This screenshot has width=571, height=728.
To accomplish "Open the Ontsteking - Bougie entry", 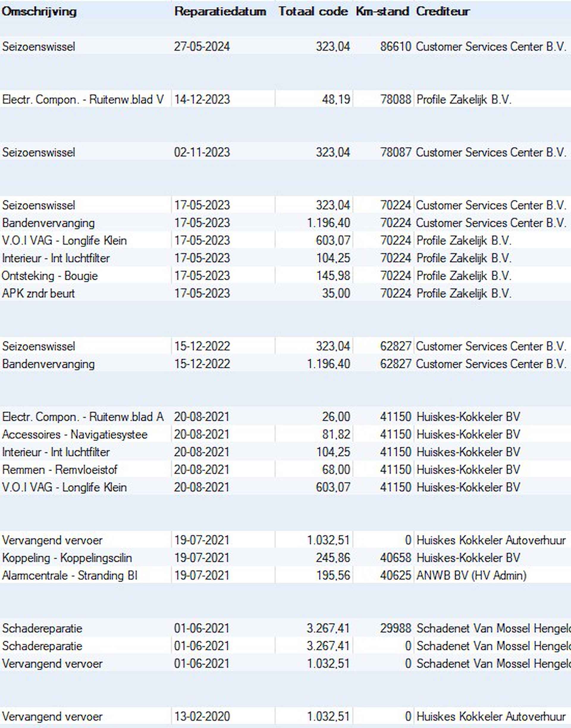I will pyautogui.click(x=49, y=276).
